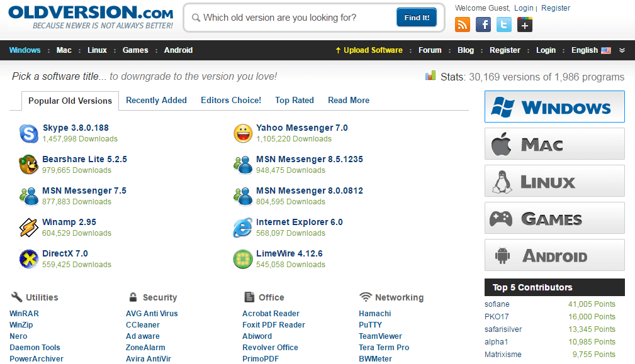Image resolution: width=635 pixels, height=364 pixels.
Task: Open the Twitter icon in the header
Action: pyautogui.click(x=504, y=25)
